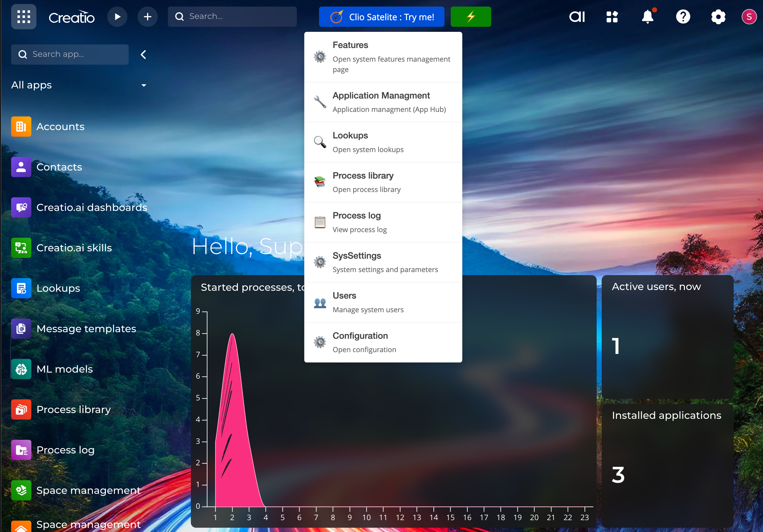Open the sidebar Process library icon
The image size is (763, 532).
coord(21,409)
